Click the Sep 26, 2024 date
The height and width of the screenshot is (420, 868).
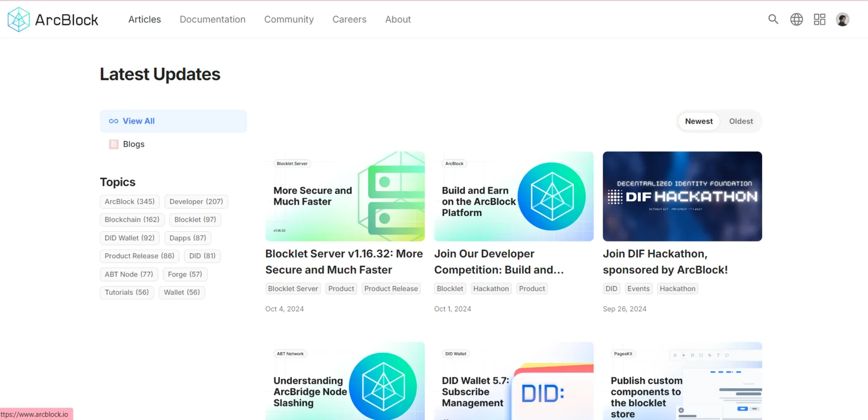pos(624,309)
